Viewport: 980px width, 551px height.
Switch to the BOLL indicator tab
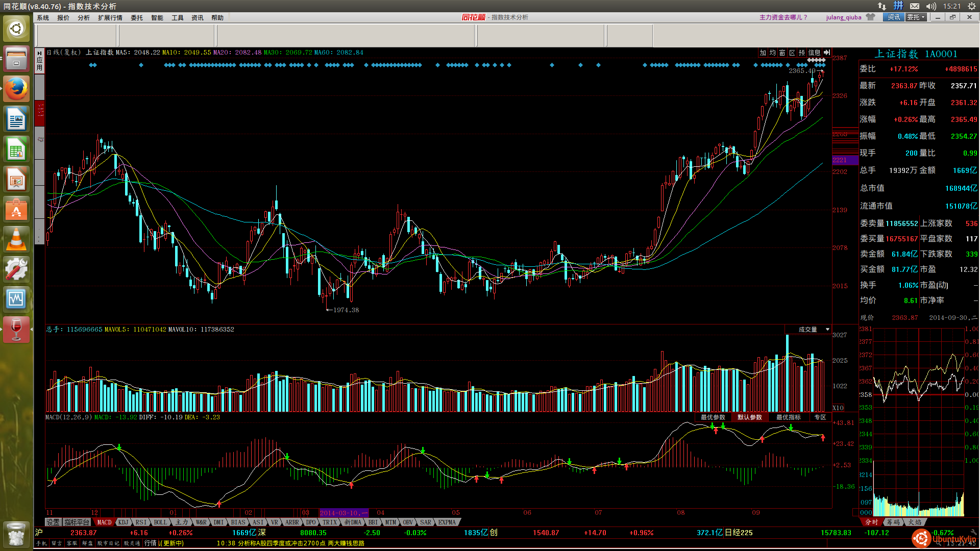coord(160,522)
